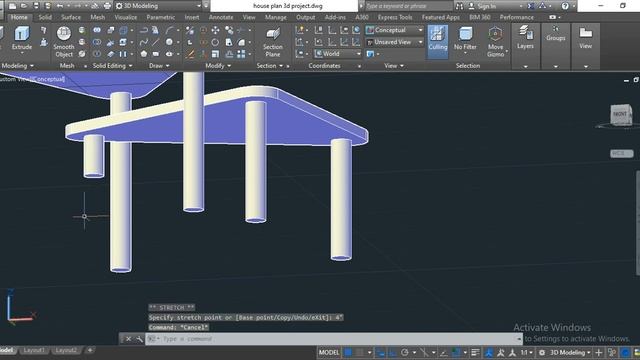This screenshot has height=360, width=640.
Task: Open the Mesh ribbon tab
Action: click(97, 17)
